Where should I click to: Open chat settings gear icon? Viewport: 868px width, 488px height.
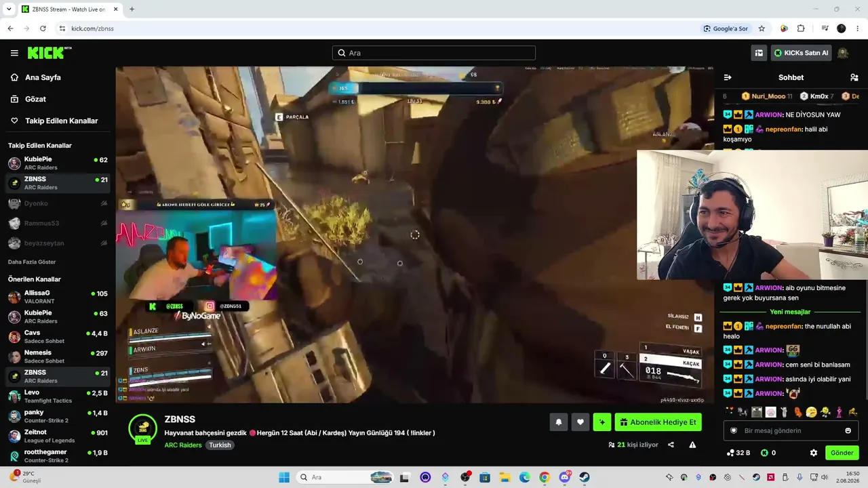(814, 453)
